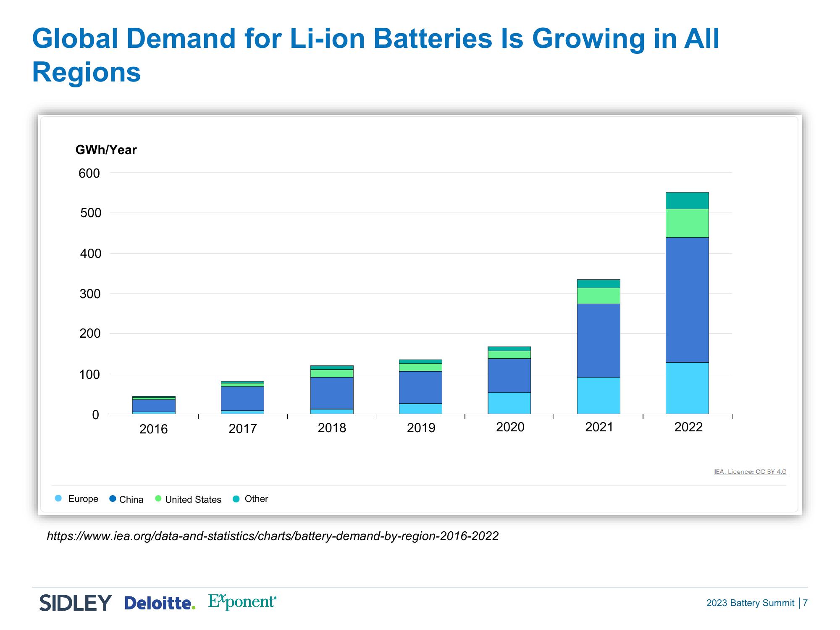Select the 2021 United States bar segment
The image size is (840, 630).
[x=598, y=296]
